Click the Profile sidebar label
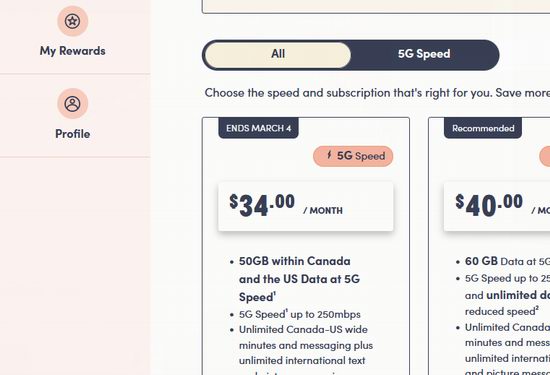Screen dimensions: 550x375 73,134
